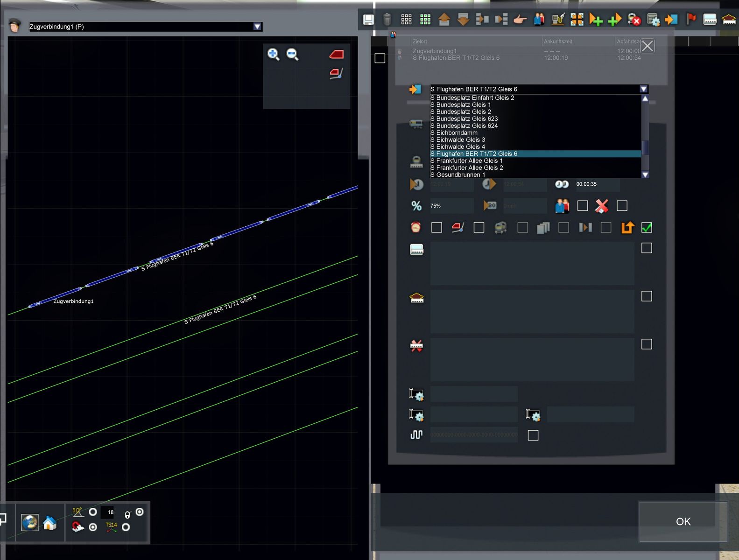Click the fuel pump refuel instruction icon
The width and height of the screenshot is (739, 560).
(x=558, y=20)
